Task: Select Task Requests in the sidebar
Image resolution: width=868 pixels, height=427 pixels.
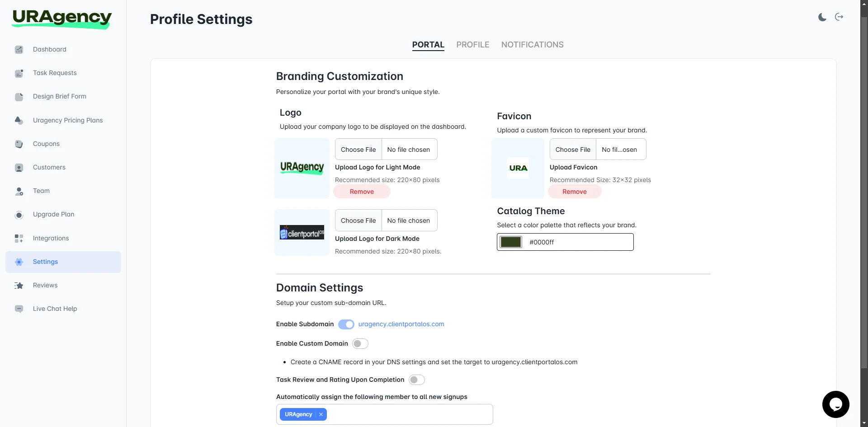Action: pyautogui.click(x=54, y=73)
